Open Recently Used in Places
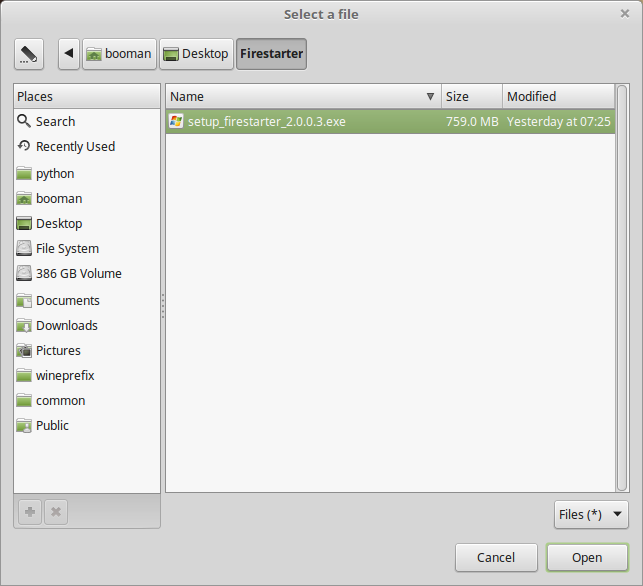This screenshot has height=586, width=643. [87, 146]
